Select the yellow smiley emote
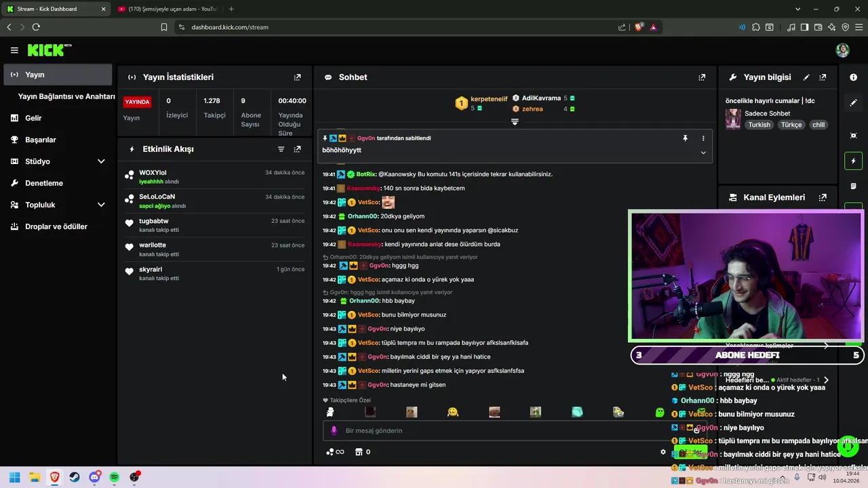868x488 pixels. point(453,412)
